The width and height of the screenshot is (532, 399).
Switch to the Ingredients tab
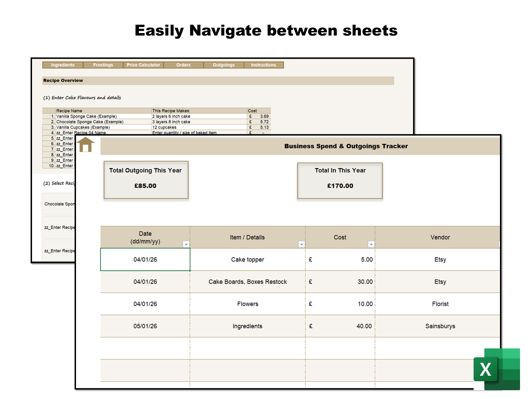click(62, 65)
